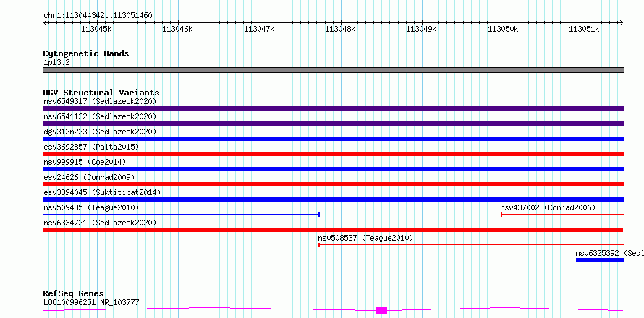Click the 113046k ruler position
Screen dimensions: 644x318
click(177, 29)
